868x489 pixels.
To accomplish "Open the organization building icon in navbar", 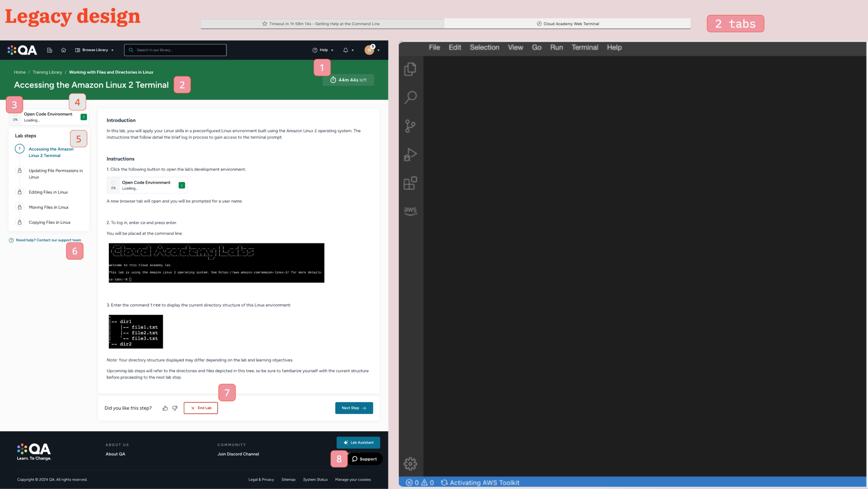I will [x=50, y=50].
